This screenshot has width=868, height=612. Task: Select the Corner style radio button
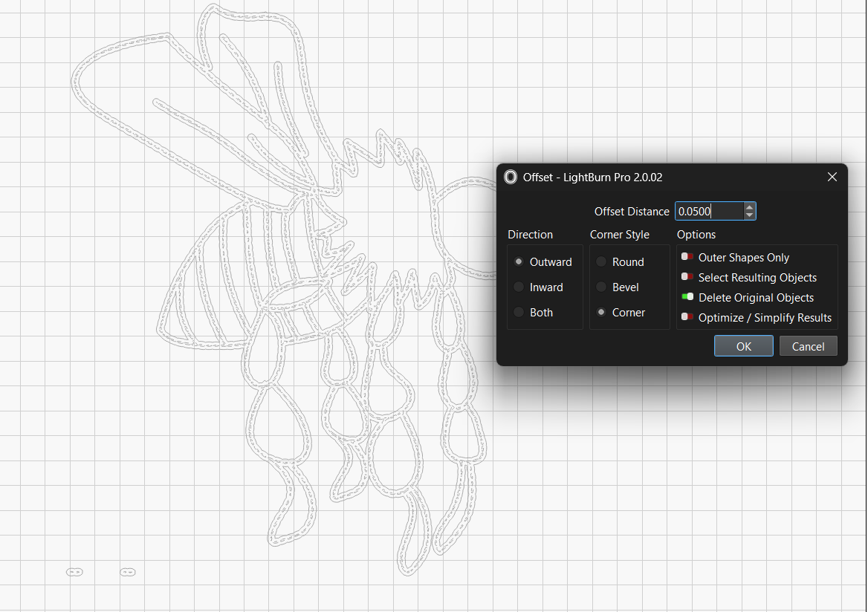pyautogui.click(x=600, y=312)
